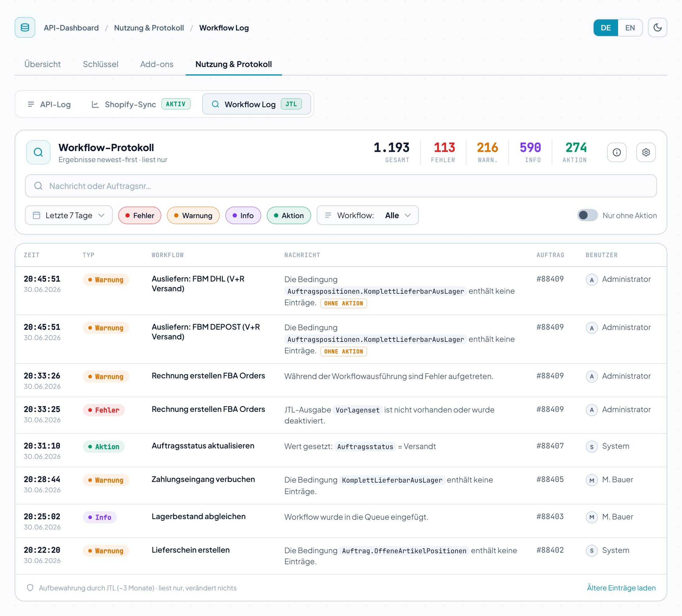The height and width of the screenshot is (616, 682).
Task: Click Administrator avatar in DEPOST row
Action: [x=592, y=327]
